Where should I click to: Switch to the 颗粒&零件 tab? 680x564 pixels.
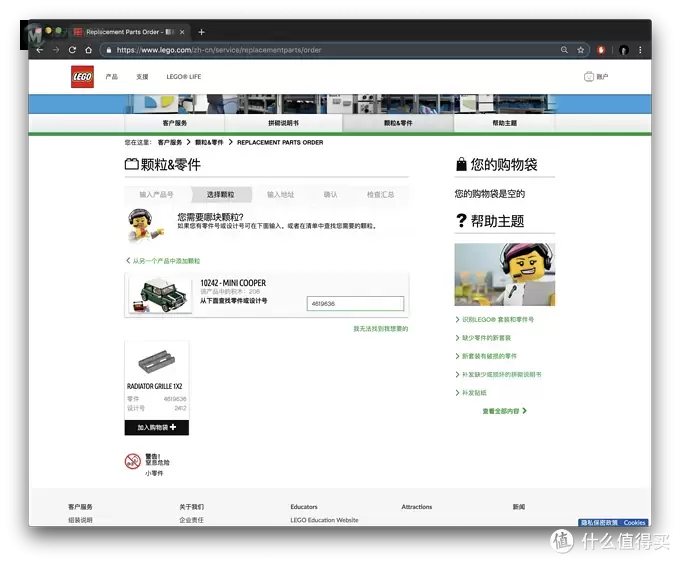(398, 123)
